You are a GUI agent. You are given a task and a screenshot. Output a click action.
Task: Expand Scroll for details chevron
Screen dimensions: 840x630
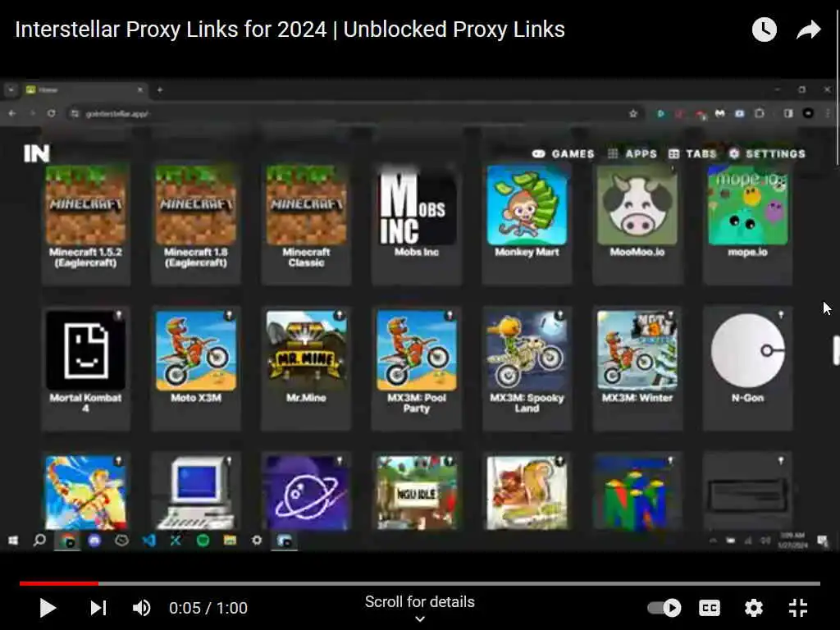tap(420, 619)
